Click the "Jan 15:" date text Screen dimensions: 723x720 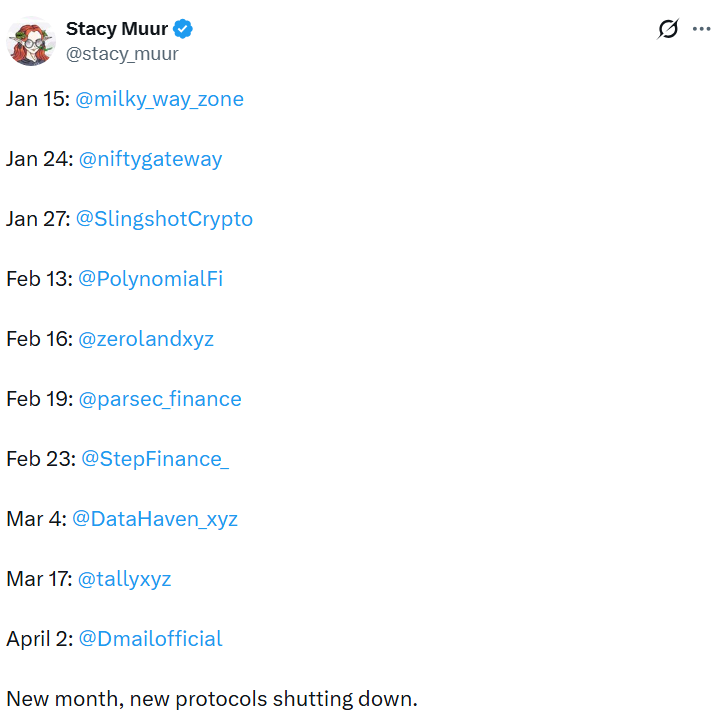37,99
